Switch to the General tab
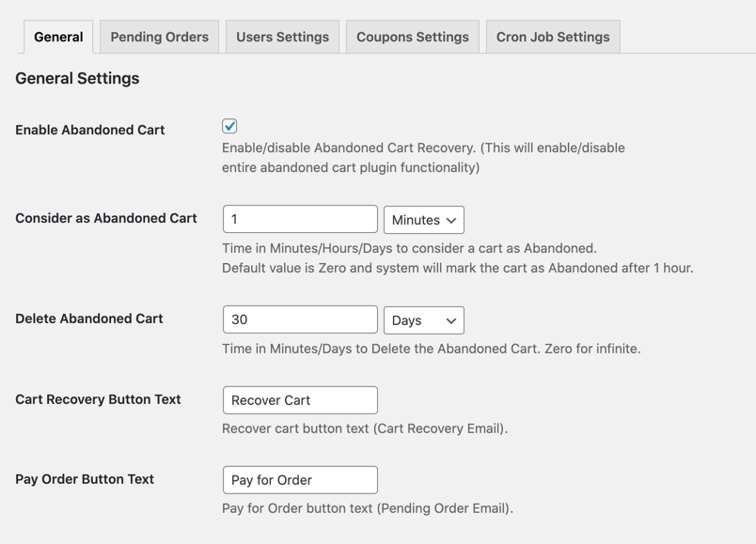The image size is (756, 544). click(x=58, y=37)
